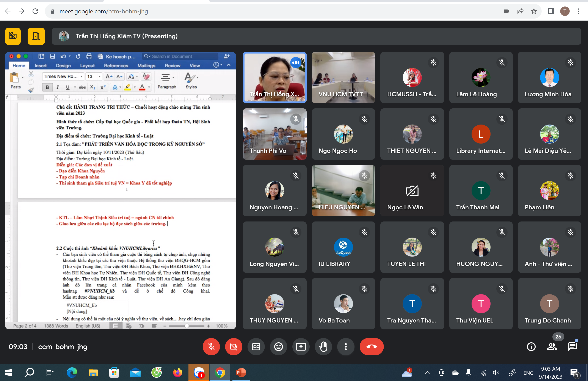The width and height of the screenshot is (588, 381).
Task: Open the Mailings ribbon tab
Action: (x=146, y=66)
